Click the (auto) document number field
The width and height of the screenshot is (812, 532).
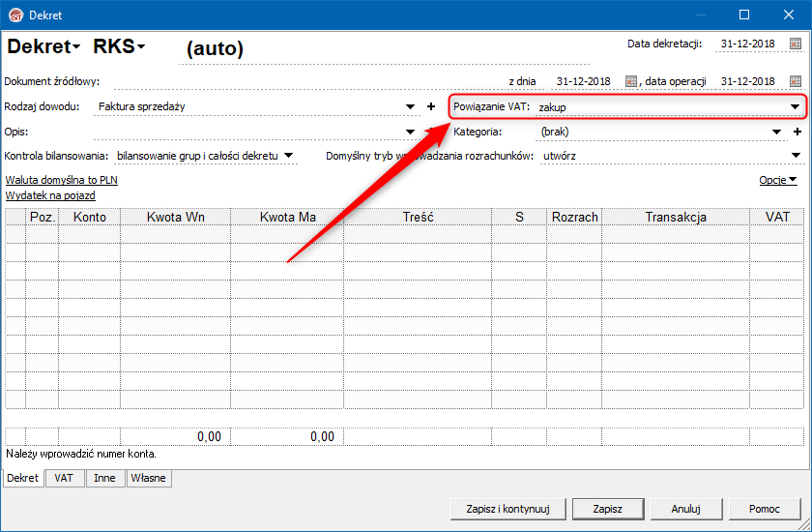383,48
